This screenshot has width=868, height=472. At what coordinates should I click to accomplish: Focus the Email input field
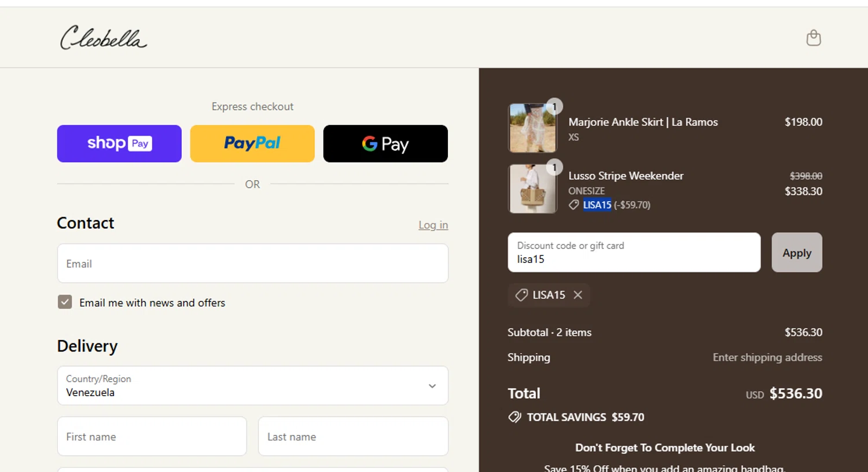(253, 264)
